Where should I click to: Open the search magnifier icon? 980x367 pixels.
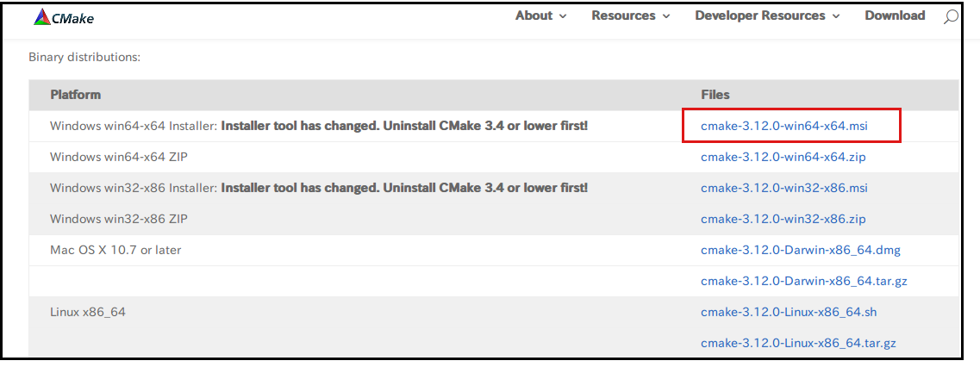951,16
